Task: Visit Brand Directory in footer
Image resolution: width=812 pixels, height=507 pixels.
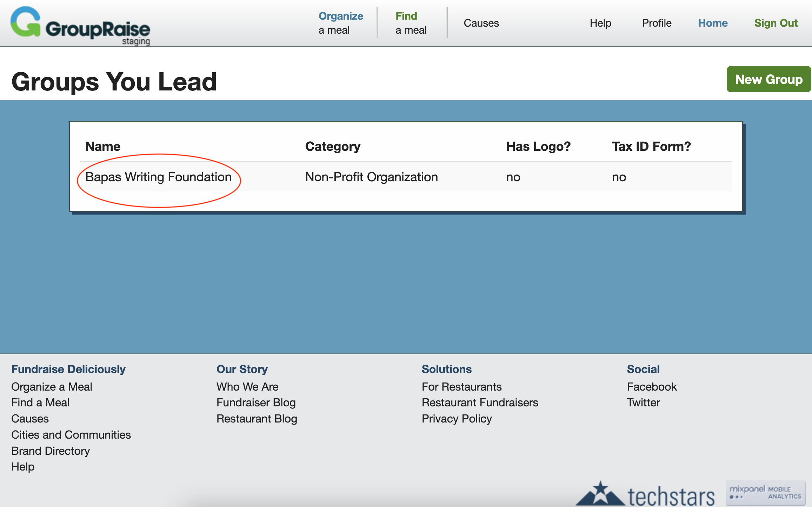Action: click(51, 451)
